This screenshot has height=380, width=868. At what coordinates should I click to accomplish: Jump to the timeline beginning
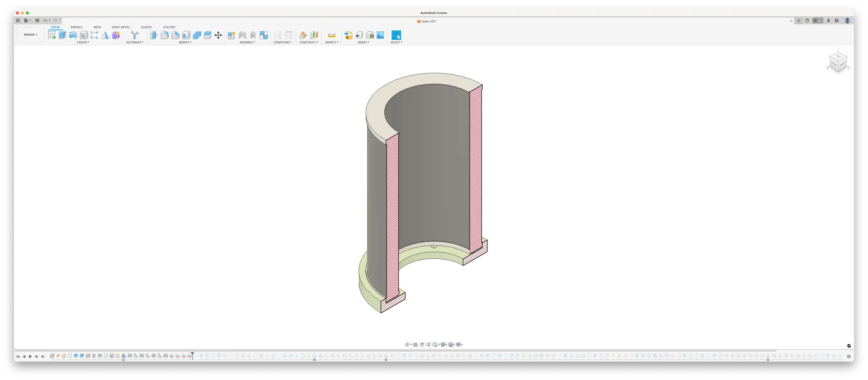tap(18, 357)
